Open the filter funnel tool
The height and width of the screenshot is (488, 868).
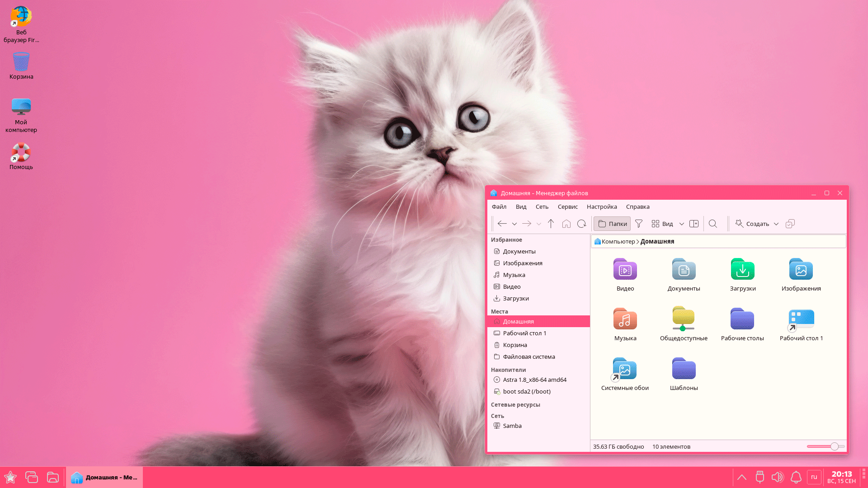639,224
